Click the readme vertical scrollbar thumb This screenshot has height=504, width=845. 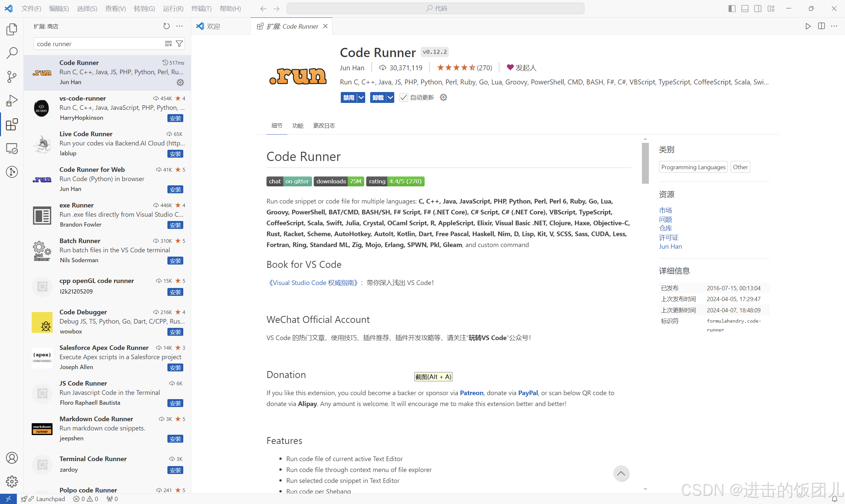point(645,163)
